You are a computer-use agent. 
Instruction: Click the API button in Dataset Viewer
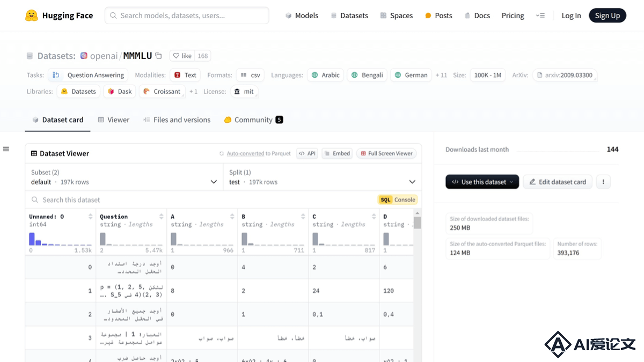pos(308,153)
